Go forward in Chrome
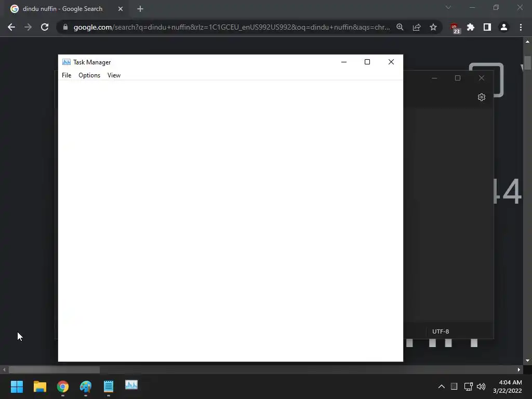The width and height of the screenshot is (532, 399). point(28,27)
